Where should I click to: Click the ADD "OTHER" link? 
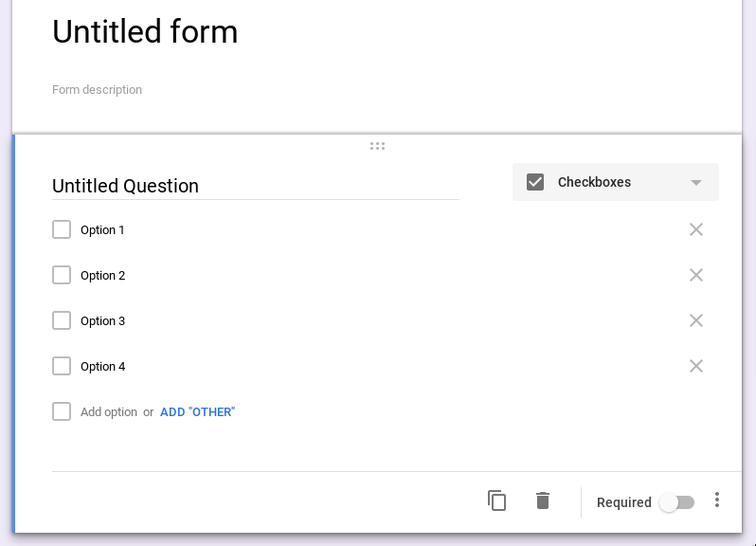click(197, 412)
